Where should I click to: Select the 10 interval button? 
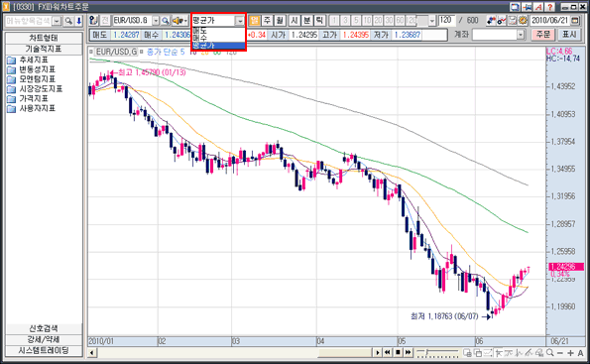coord(367,20)
